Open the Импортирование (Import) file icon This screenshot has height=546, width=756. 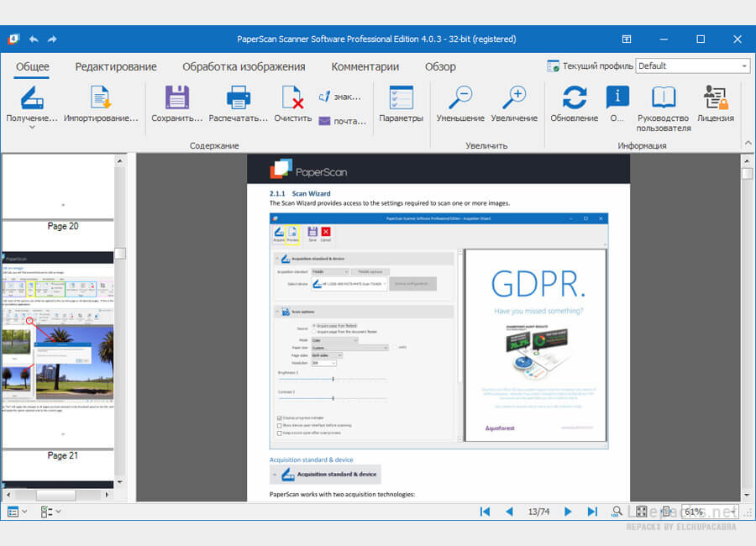[x=101, y=98]
